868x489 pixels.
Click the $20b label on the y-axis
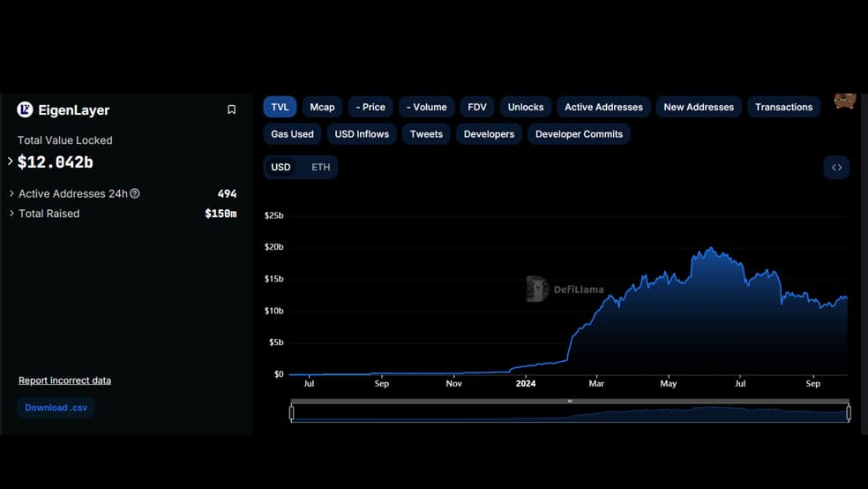point(274,247)
